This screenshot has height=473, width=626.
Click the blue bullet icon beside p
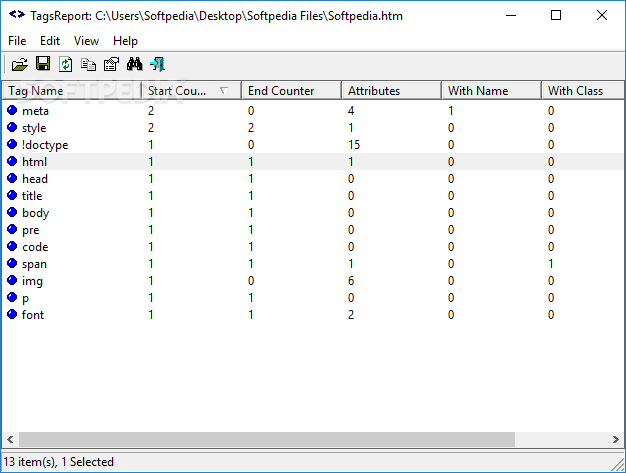pyautogui.click(x=12, y=297)
